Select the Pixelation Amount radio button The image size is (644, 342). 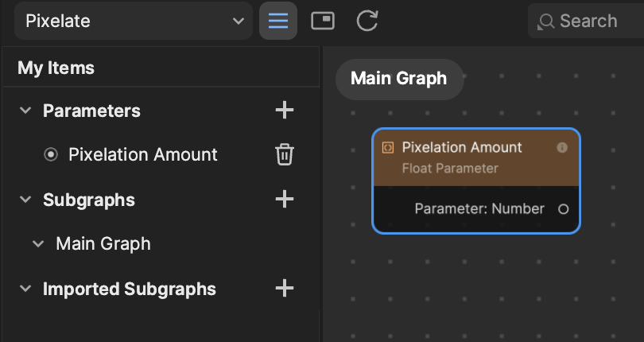pos(51,154)
